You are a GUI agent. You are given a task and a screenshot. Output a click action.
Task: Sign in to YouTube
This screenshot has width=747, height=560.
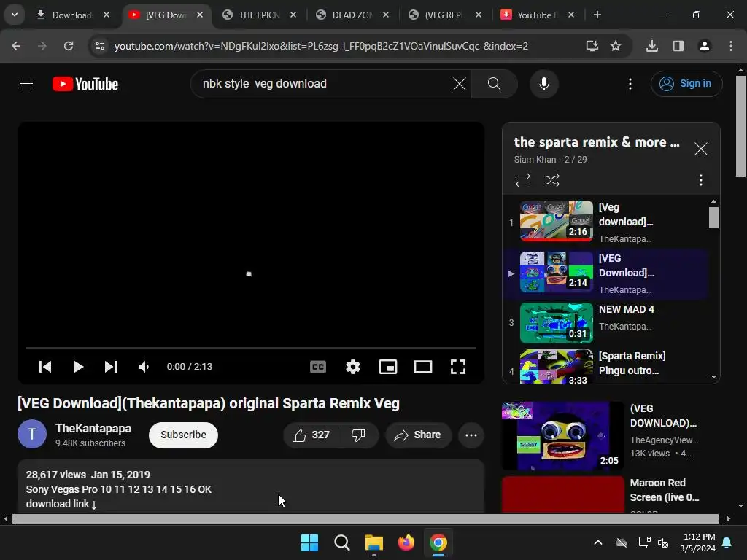pos(686,84)
